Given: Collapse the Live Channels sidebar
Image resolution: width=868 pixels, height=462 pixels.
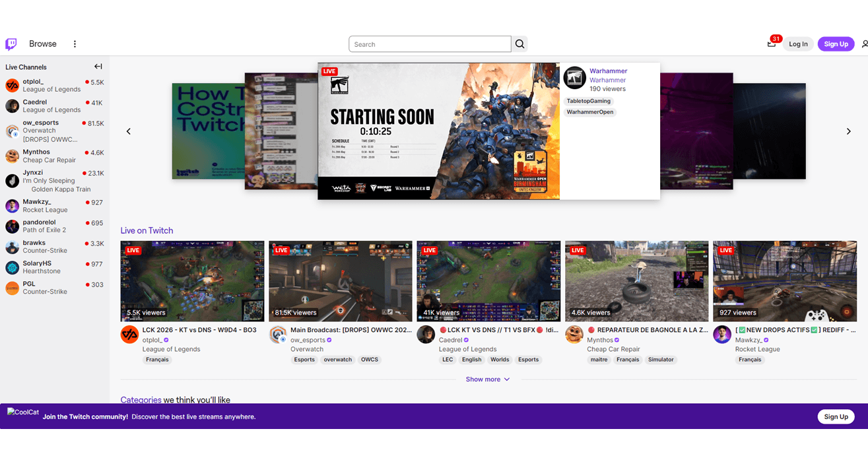Looking at the screenshot, I should (98, 67).
